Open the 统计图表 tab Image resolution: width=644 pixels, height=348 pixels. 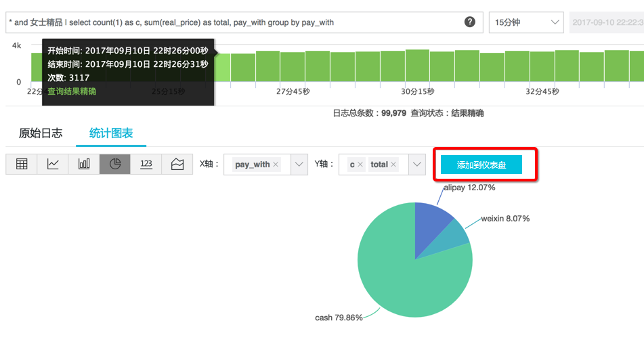tap(111, 133)
